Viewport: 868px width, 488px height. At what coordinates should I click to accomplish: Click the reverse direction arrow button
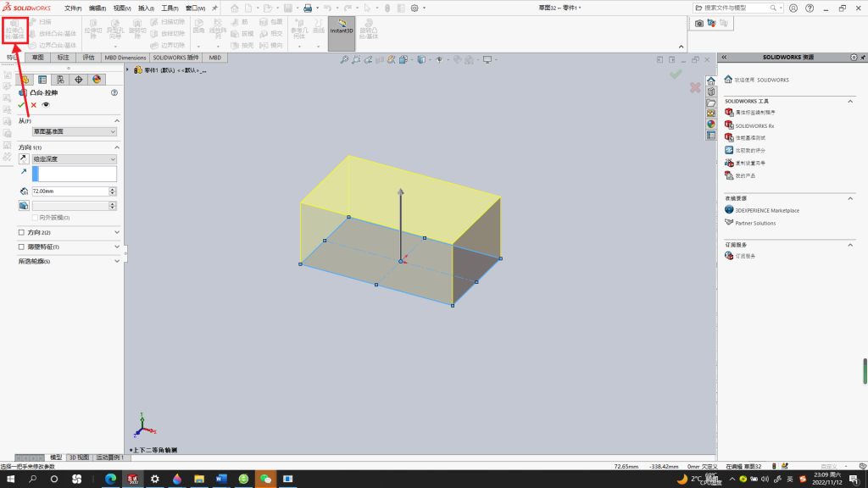tap(23, 158)
